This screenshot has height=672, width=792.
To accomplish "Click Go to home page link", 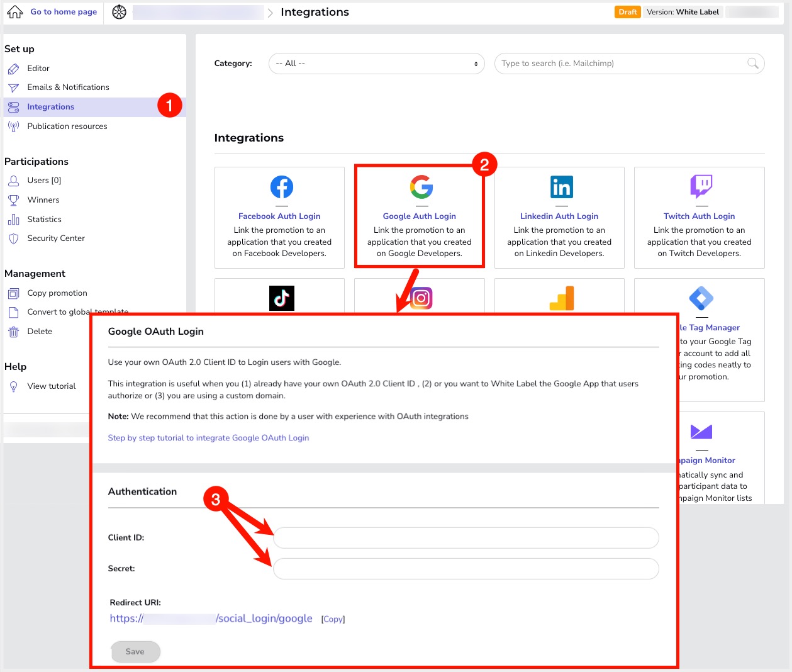I will click(x=64, y=11).
